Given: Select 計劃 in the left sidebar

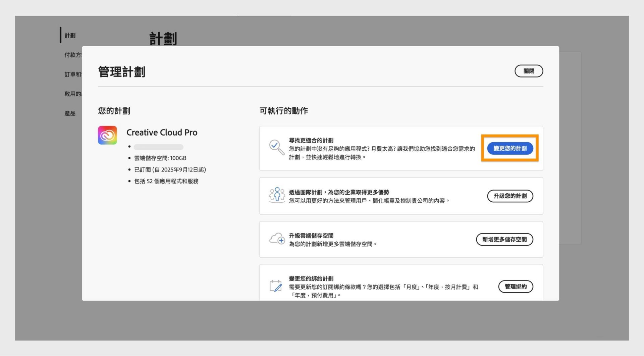Looking at the screenshot, I should pos(70,35).
